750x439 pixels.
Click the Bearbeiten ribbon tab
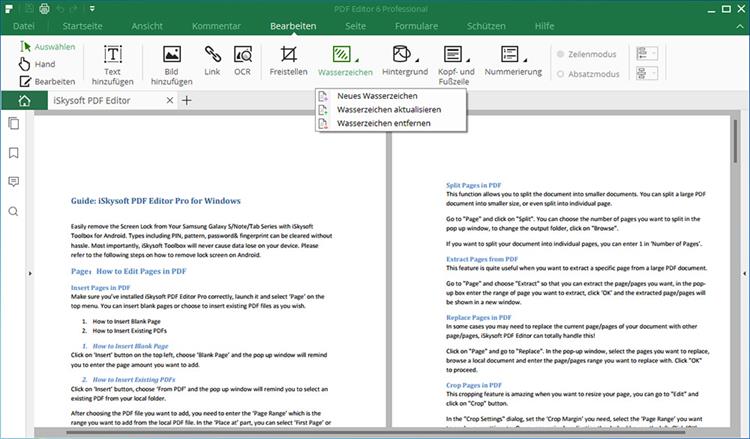coord(293,26)
